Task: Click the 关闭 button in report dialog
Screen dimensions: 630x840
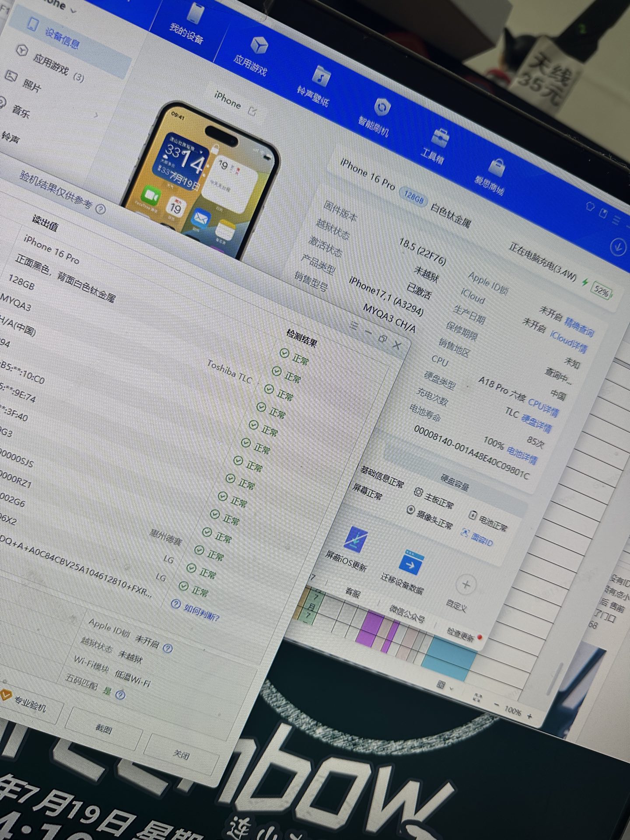Action: tap(181, 755)
